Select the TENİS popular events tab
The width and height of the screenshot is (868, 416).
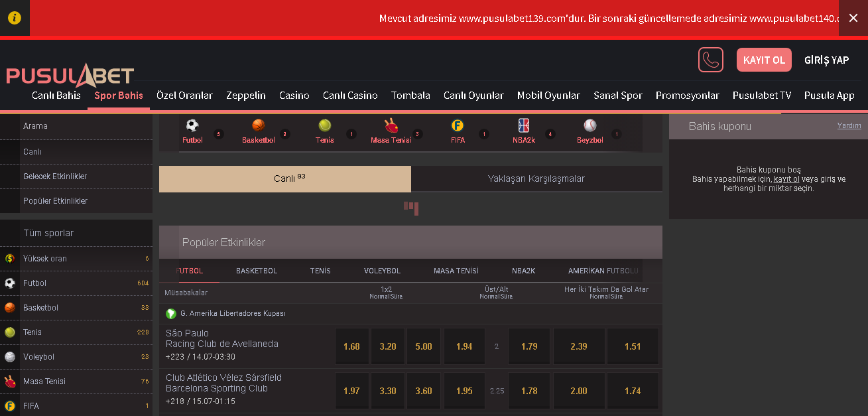pyautogui.click(x=320, y=271)
